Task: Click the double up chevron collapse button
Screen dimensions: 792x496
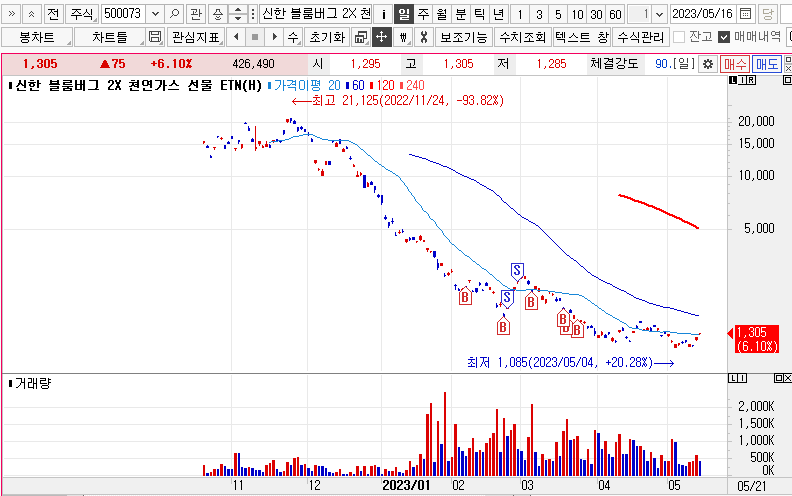Action: (x=32, y=14)
